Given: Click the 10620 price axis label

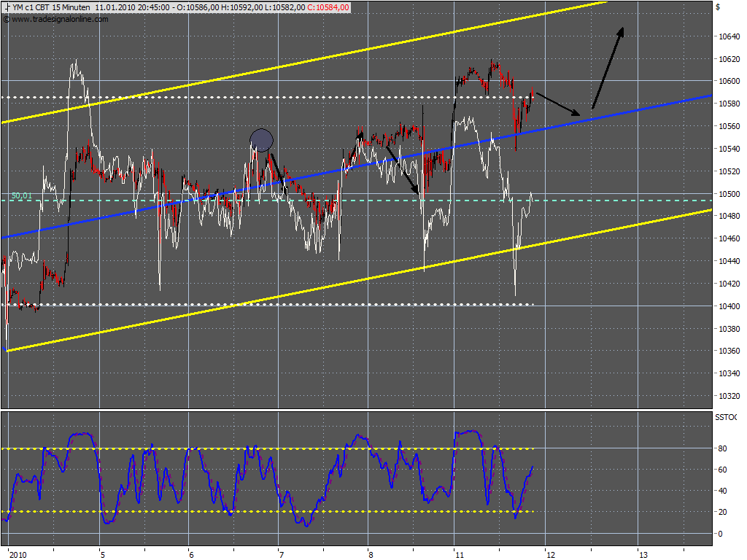Looking at the screenshot, I should click(729, 59).
